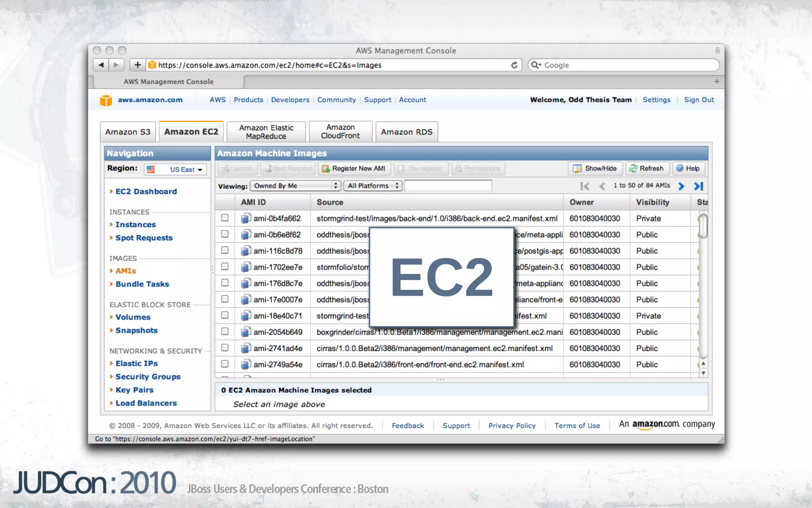The image size is (812, 508).
Task: Check the box next to ami-1702ee7e
Action: coord(225,266)
